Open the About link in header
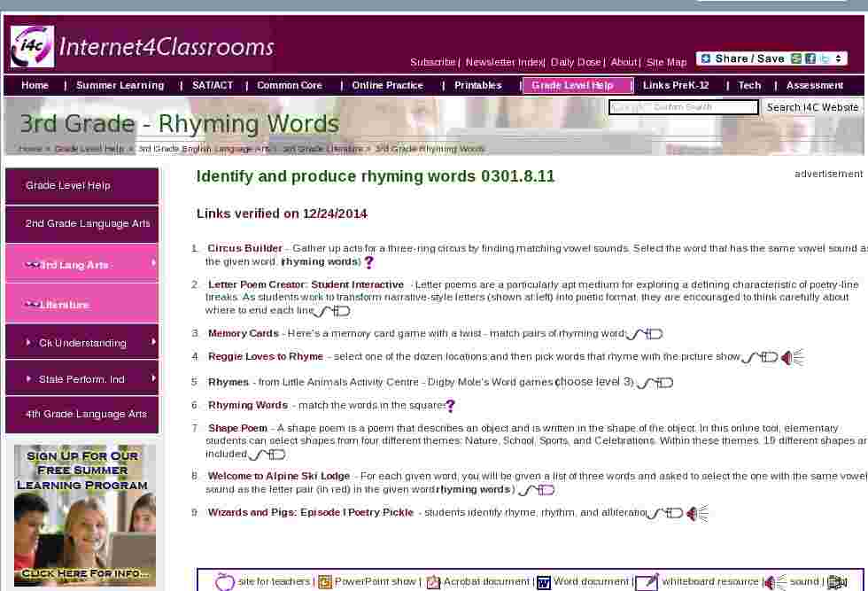 click(x=624, y=63)
